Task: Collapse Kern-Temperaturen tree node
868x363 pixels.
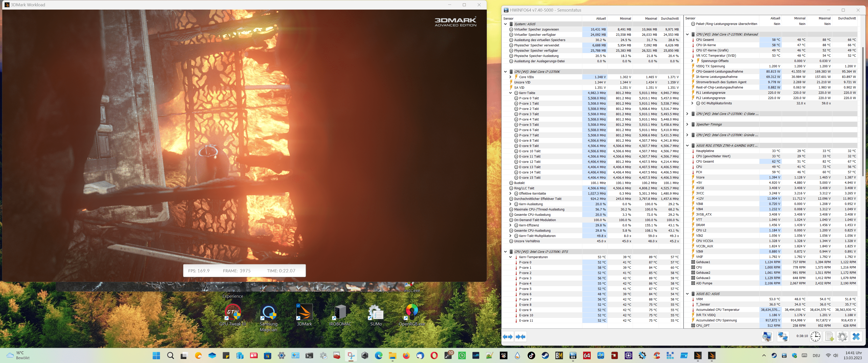Action: [x=510, y=257]
